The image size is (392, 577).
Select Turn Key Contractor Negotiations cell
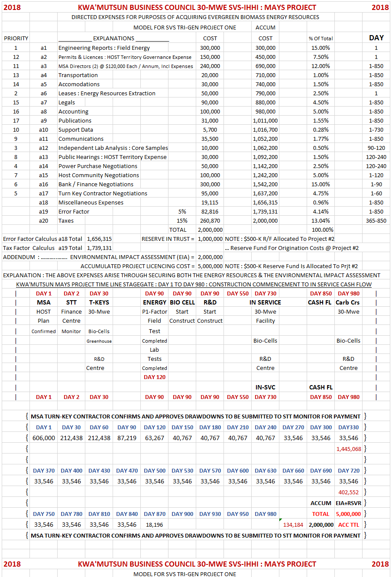103,193
